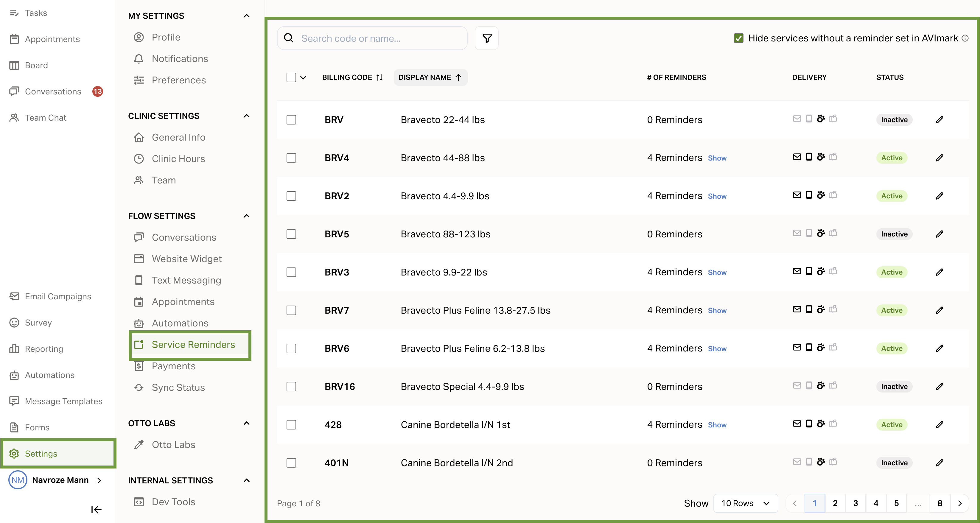Collapse the My Settings section

coord(247,15)
